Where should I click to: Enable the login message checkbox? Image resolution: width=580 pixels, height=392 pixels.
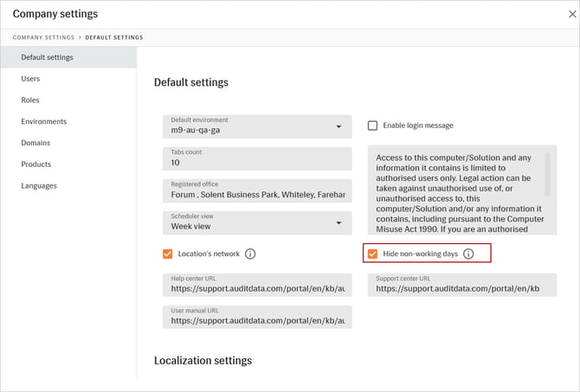(x=372, y=125)
